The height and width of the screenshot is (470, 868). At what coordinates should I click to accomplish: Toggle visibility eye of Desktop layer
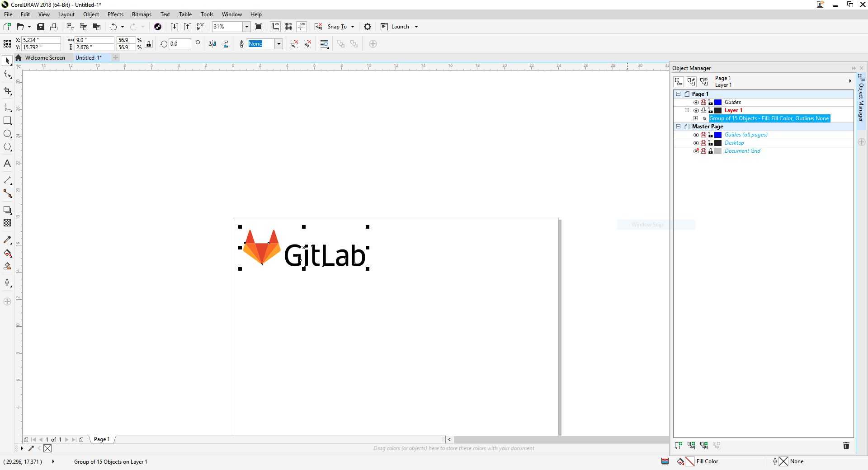point(696,143)
